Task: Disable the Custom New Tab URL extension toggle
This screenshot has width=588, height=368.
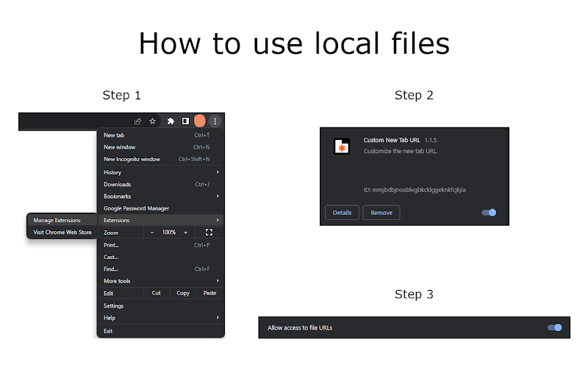Action: (489, 213)
